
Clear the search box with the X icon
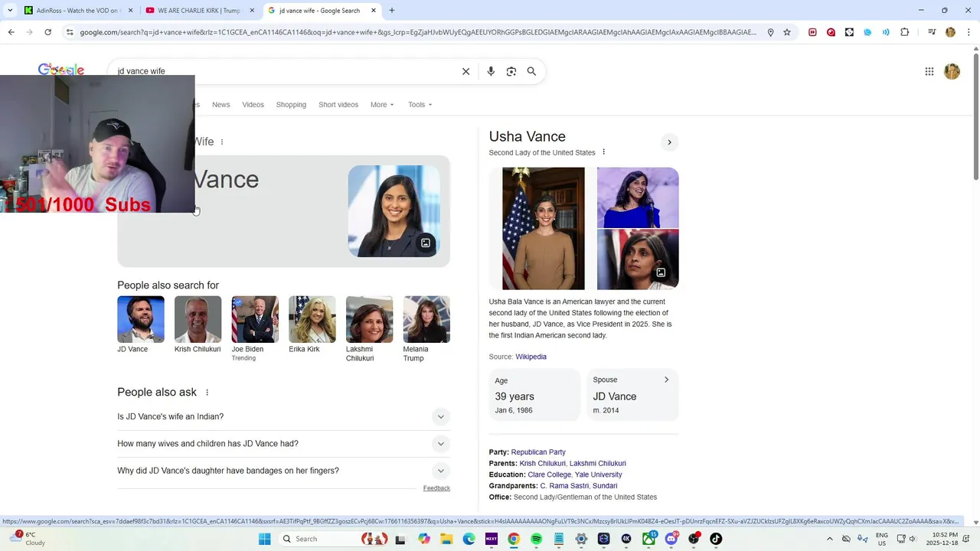coord(465,71)
